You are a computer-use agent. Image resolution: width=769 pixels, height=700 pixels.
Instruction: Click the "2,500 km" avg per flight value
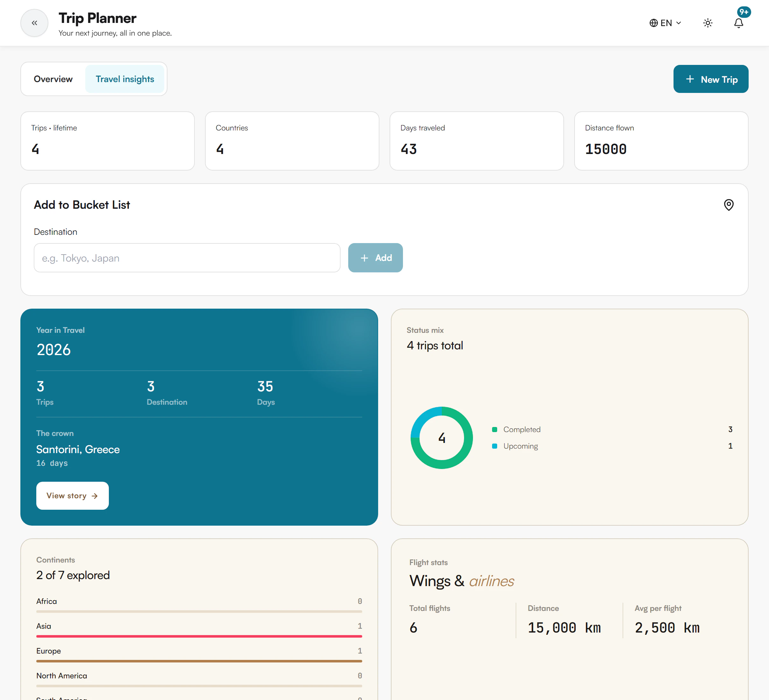click(x=667, y=627)
